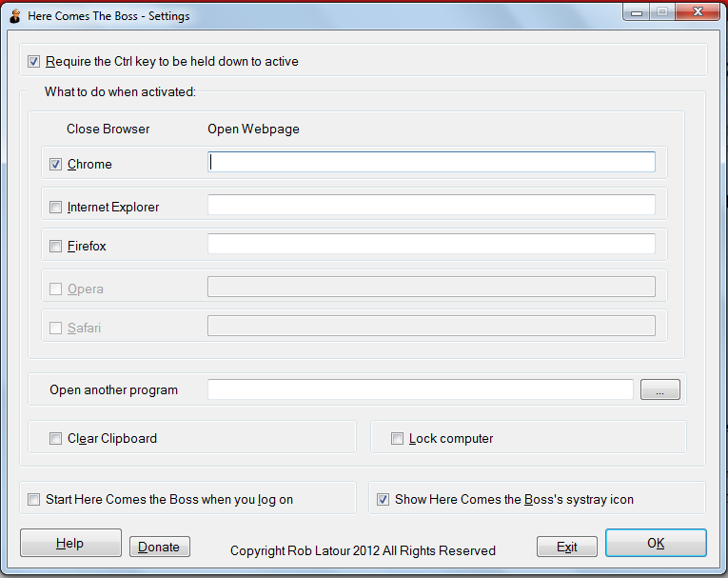Screen dimensions: 728x578
Task: Open the Help button
Action: point(70,543)
